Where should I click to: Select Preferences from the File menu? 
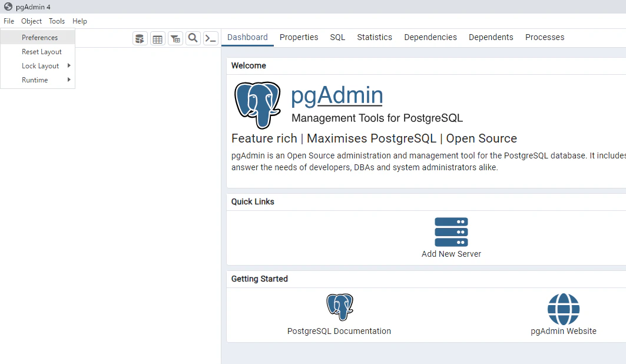coord(38,38)
